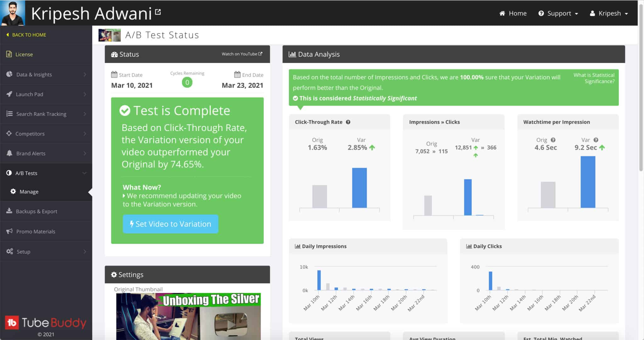Click the Cycles Remaining 0 badge
This screenshot has width=644, height=340.
point(187,82)
